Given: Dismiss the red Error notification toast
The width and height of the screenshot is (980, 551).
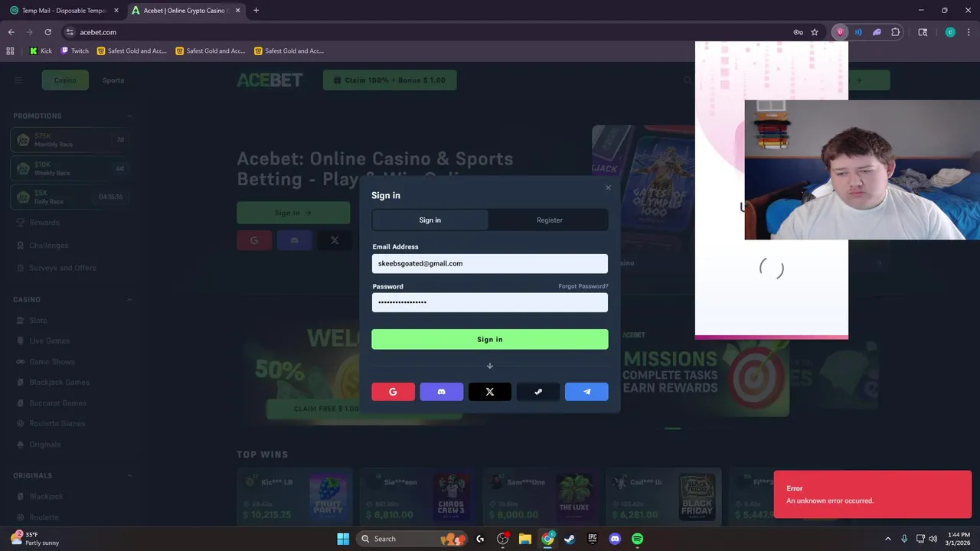Looking at the screenshot, I should point(872,494).
